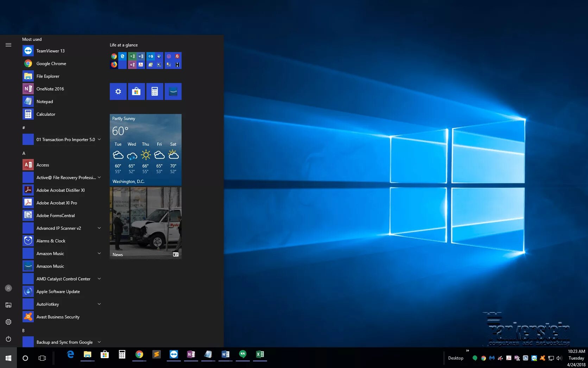Click the TeamViewer tray icon

[534, 358]
